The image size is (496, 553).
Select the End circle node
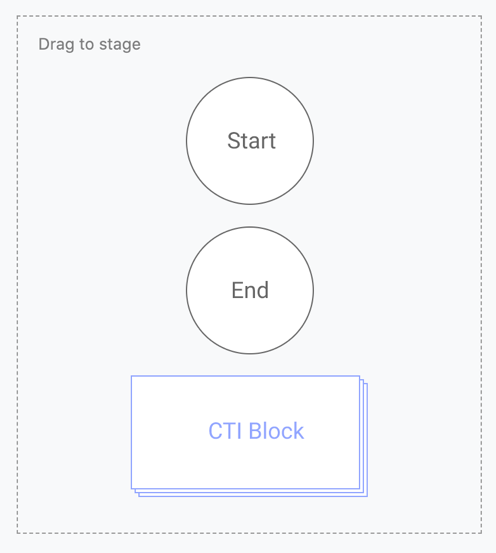[250, 290]
